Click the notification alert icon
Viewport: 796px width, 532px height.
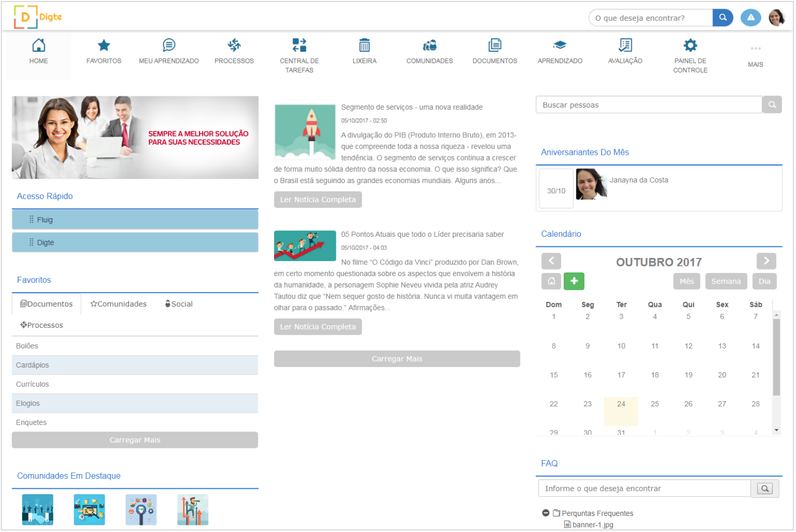(x=750, y=18)
